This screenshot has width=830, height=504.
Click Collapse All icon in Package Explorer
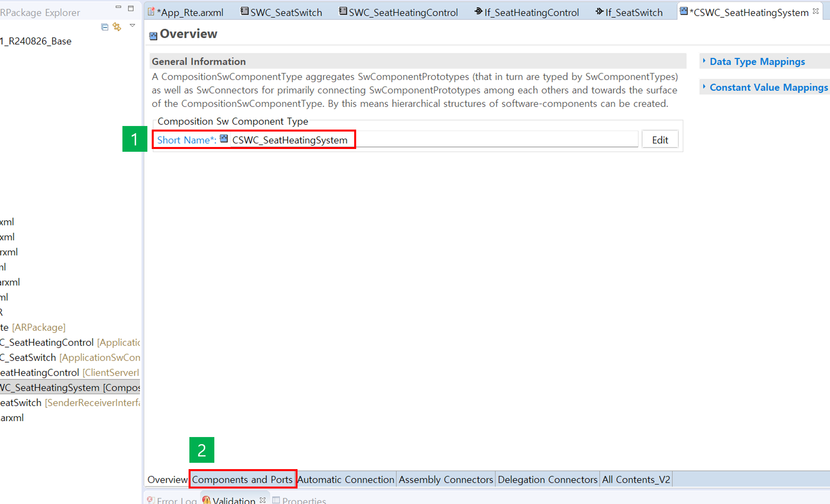(105, 27)
